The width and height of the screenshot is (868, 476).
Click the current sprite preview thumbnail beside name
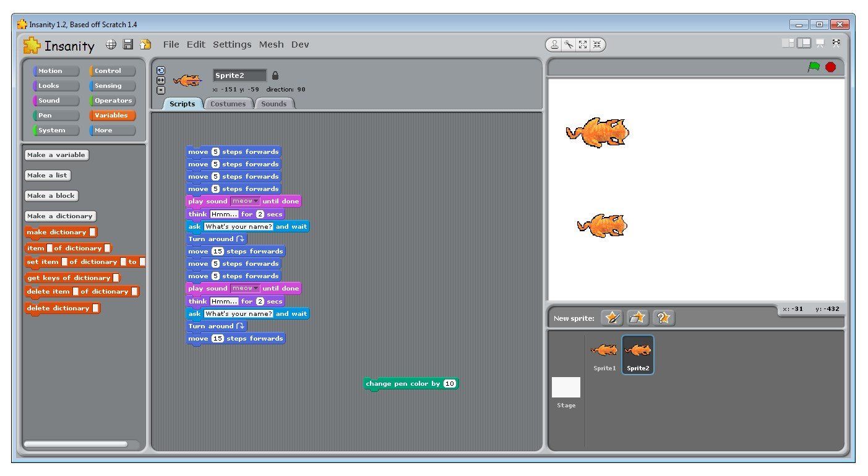click(187, 80)
